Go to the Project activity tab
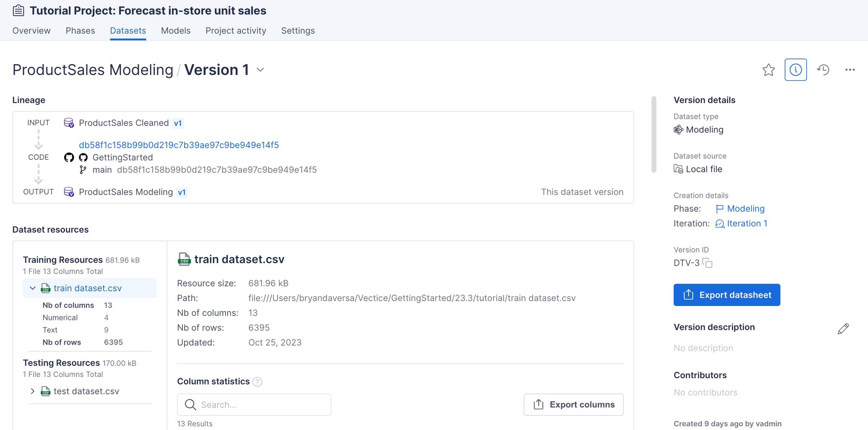Viewport: 868px width, 430px height. [x=236, y=31]
